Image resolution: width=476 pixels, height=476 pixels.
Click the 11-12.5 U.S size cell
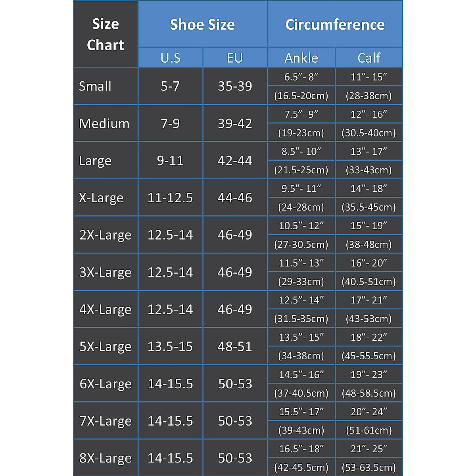coord(170,198)
